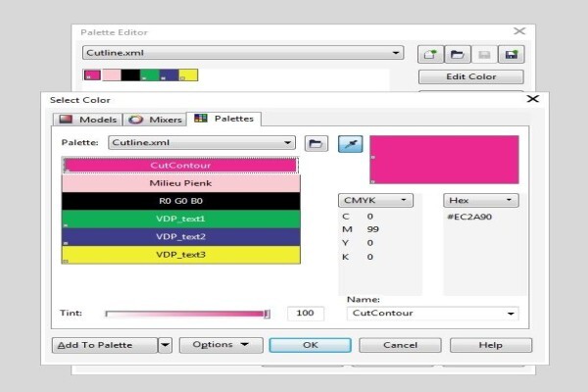Click the light pink swatch in Palette Editor strip

(112, 75)
